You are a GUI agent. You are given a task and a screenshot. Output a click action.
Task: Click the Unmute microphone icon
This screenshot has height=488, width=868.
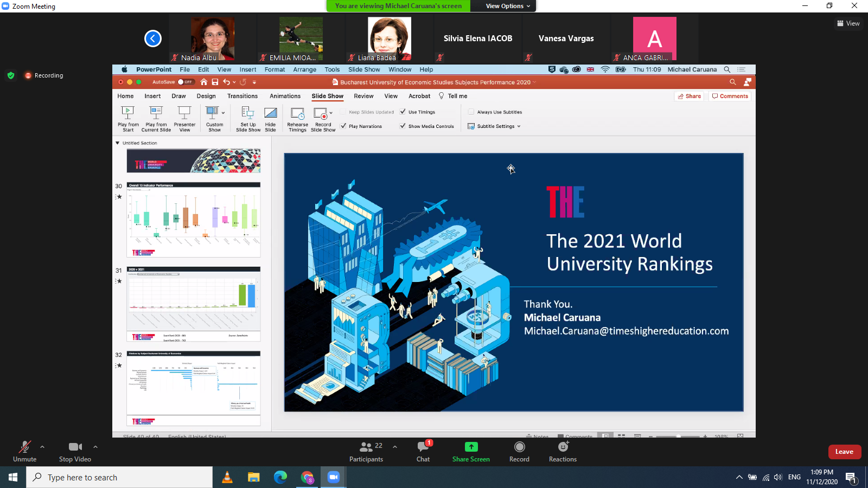(x=24, y=447)
